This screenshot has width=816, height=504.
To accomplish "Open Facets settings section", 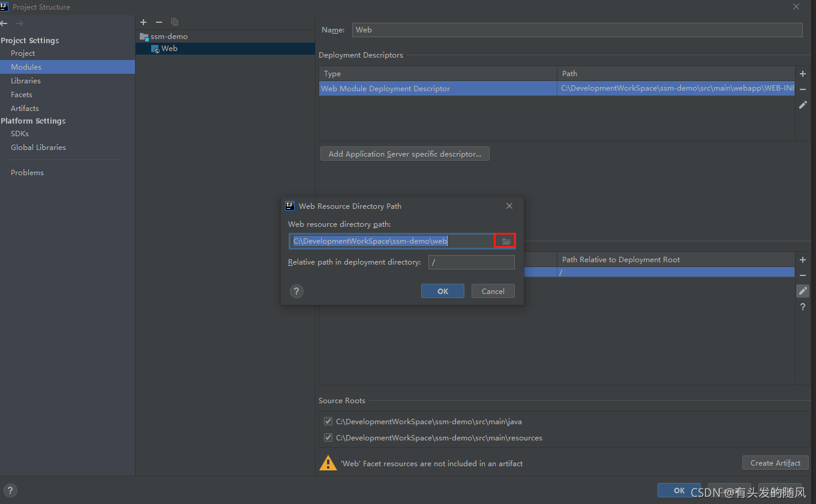I will click(22, 95).
